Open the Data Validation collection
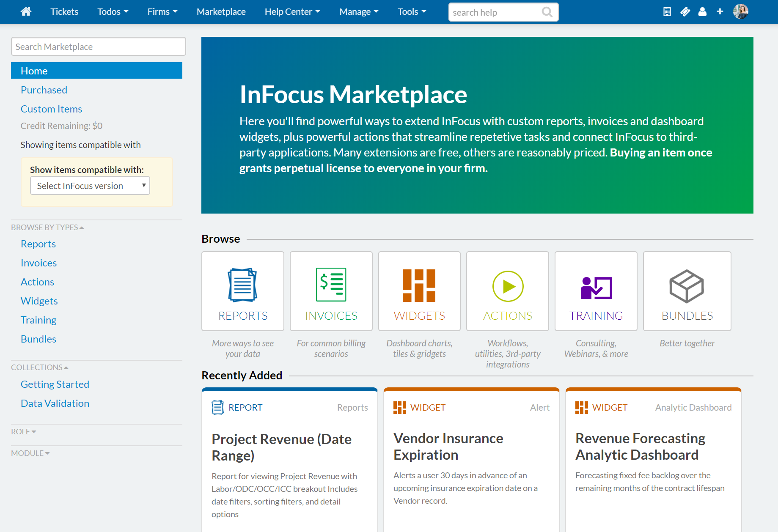 point(55,403)
